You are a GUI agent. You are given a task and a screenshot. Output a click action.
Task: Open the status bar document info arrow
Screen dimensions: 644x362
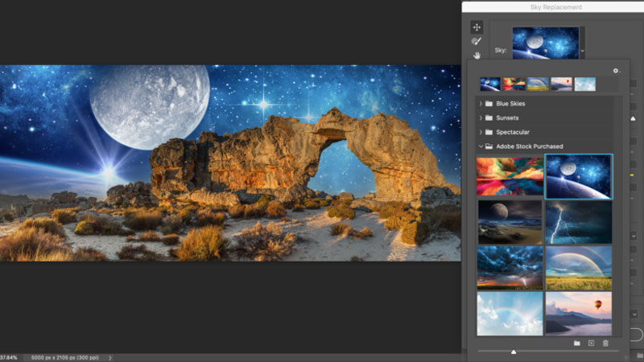109,357
